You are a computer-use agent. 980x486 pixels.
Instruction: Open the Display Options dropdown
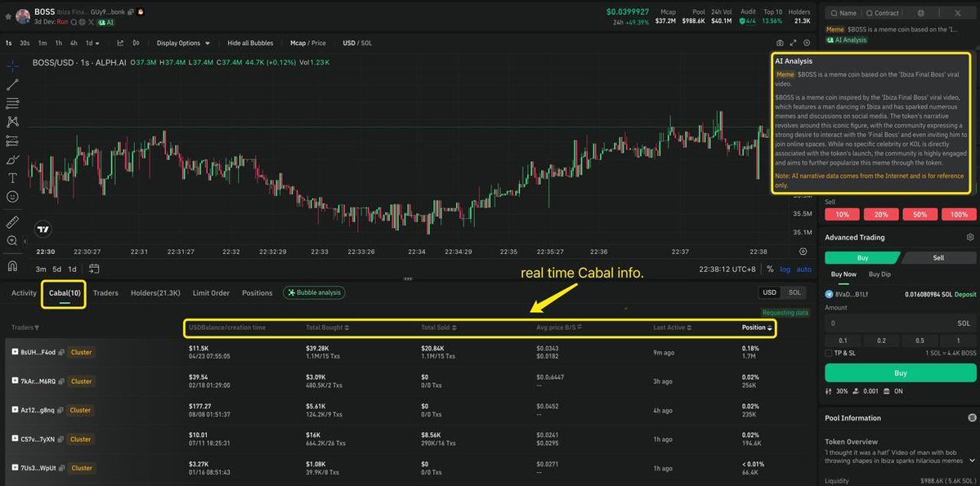click(183, 43)
